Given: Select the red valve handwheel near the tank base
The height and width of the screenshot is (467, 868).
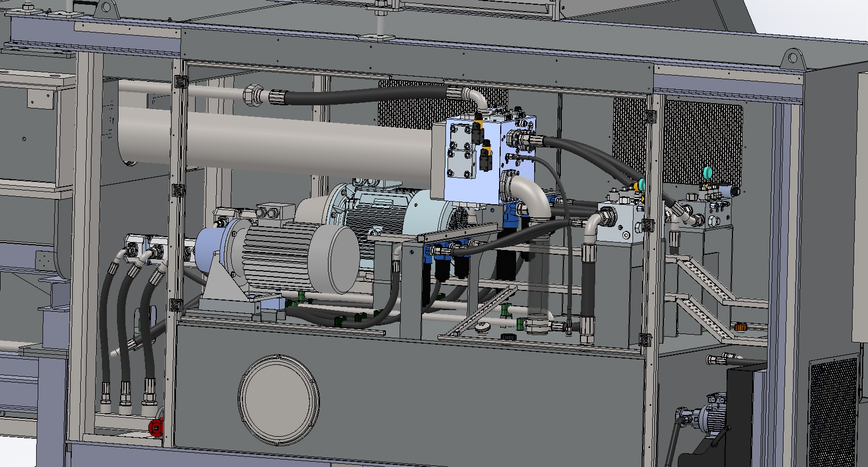Looking at the screenshot, I should pos(155,427).
